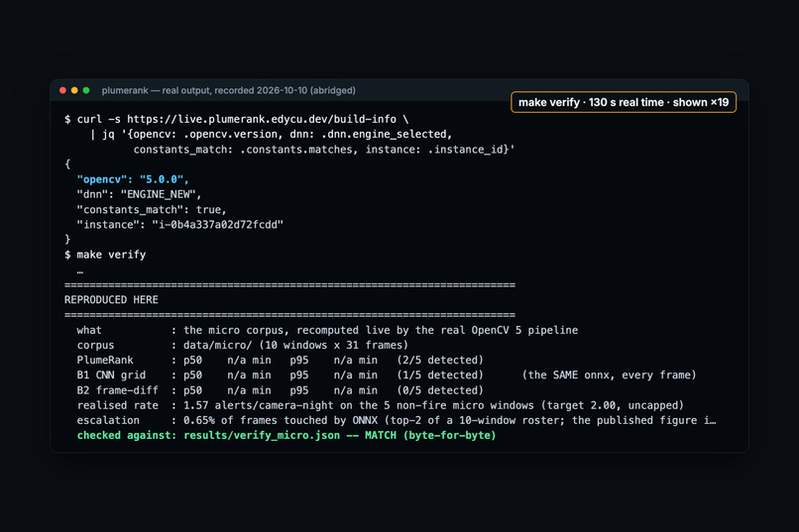
Task: Click the line 'constants_match: .constants.matches, instance: .instance_id'
Action: tap(323, 150)
